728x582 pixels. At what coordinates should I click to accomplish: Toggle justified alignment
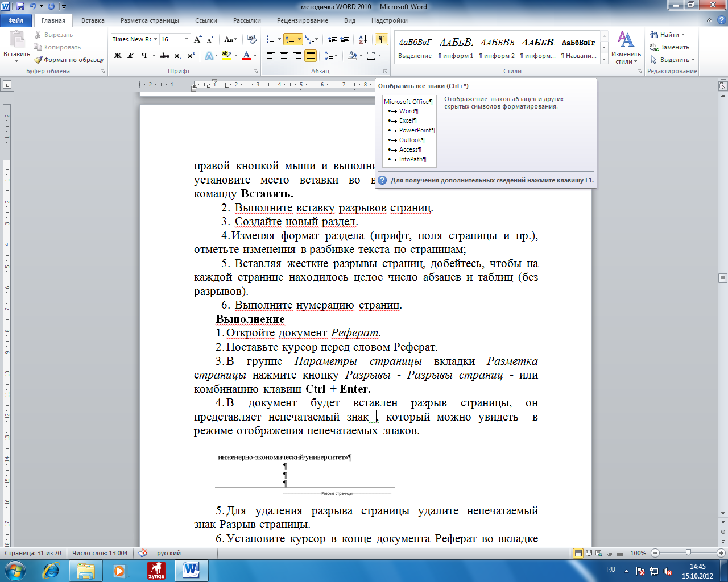[311, 56]
